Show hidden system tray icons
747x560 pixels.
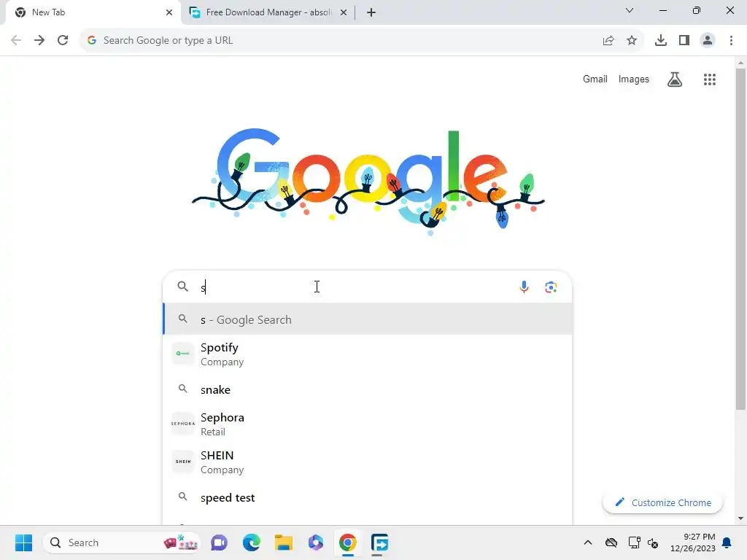click(x=588, y=542)
